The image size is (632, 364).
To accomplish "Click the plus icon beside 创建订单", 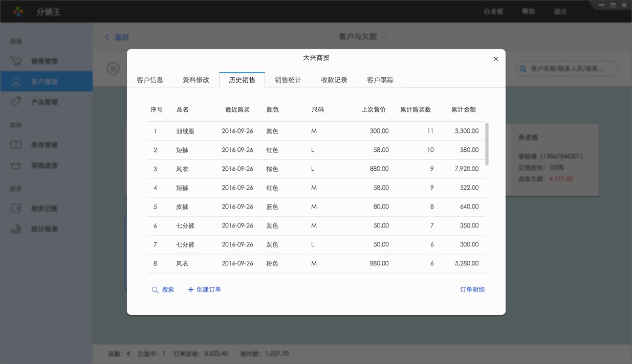I will (191, 290).
